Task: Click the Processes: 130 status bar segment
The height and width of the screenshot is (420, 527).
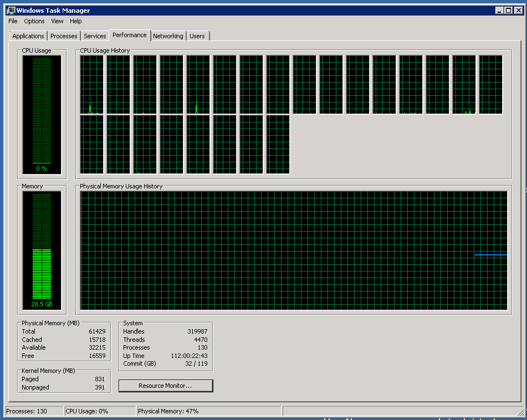Action: pos(33,411)
